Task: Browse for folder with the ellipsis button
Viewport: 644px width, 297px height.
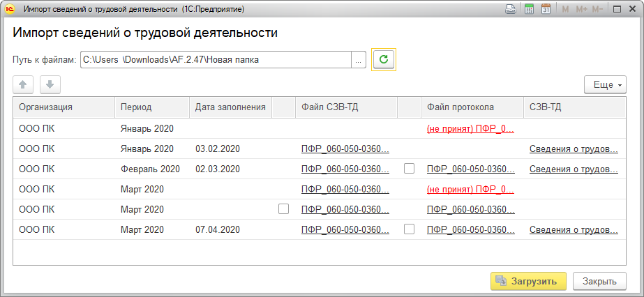Action: coord(359,60)
